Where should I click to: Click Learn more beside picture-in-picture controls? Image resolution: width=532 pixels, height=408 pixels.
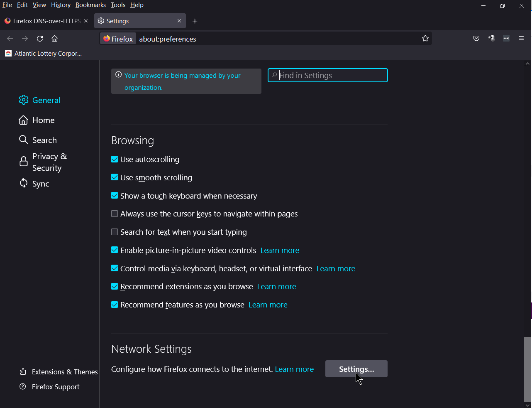click(x=280, y=251)
